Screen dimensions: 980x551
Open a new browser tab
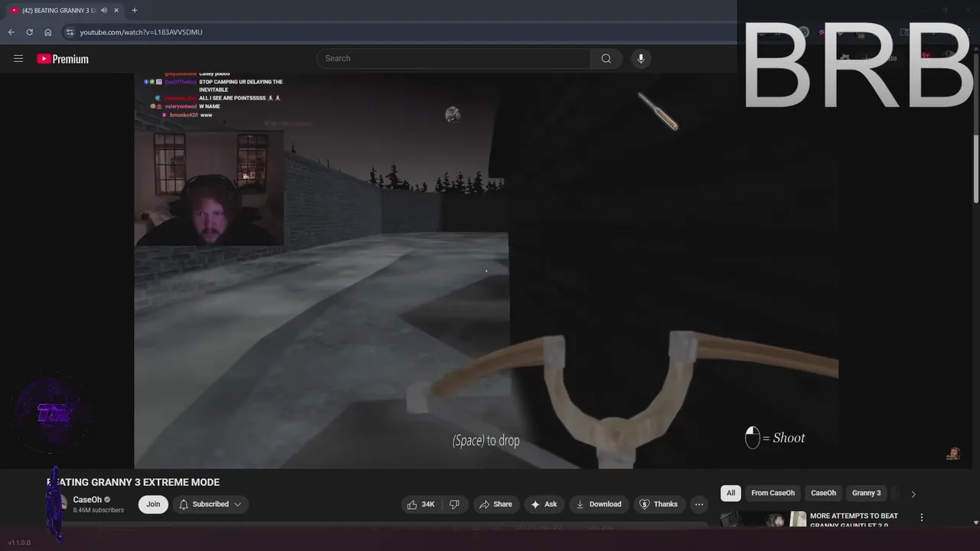(x=135, y=11)
